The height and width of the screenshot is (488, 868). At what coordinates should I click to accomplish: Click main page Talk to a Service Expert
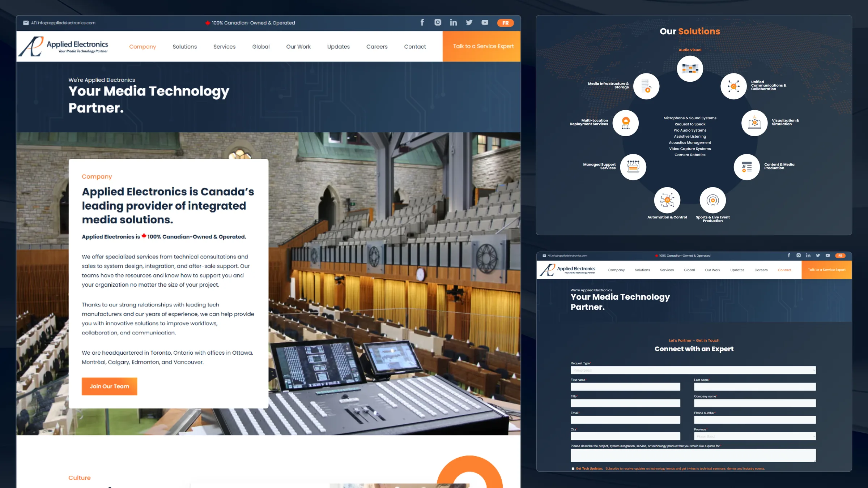click(482, 46)
